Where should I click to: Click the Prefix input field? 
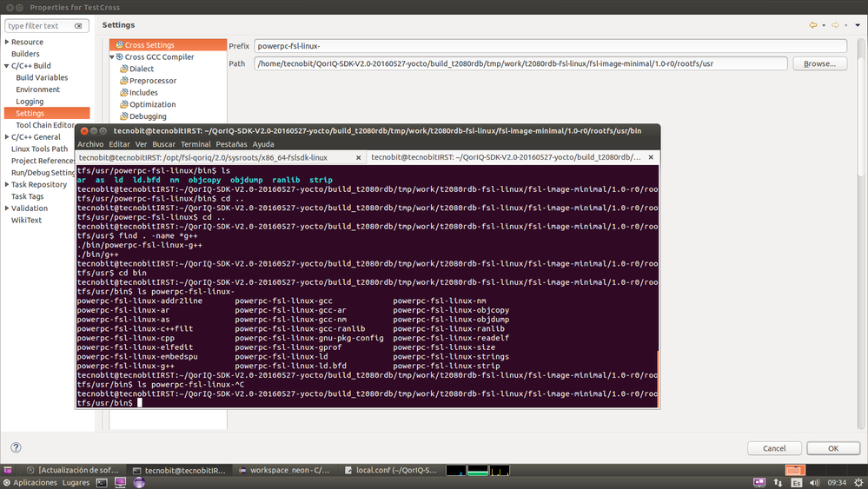pos(550,46)
